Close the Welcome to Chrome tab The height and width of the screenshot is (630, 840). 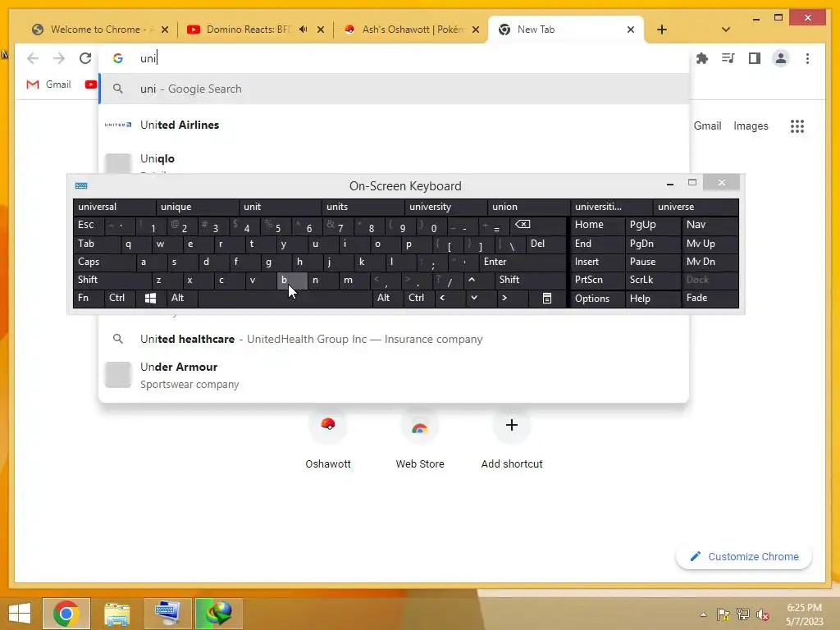[164, 30]
